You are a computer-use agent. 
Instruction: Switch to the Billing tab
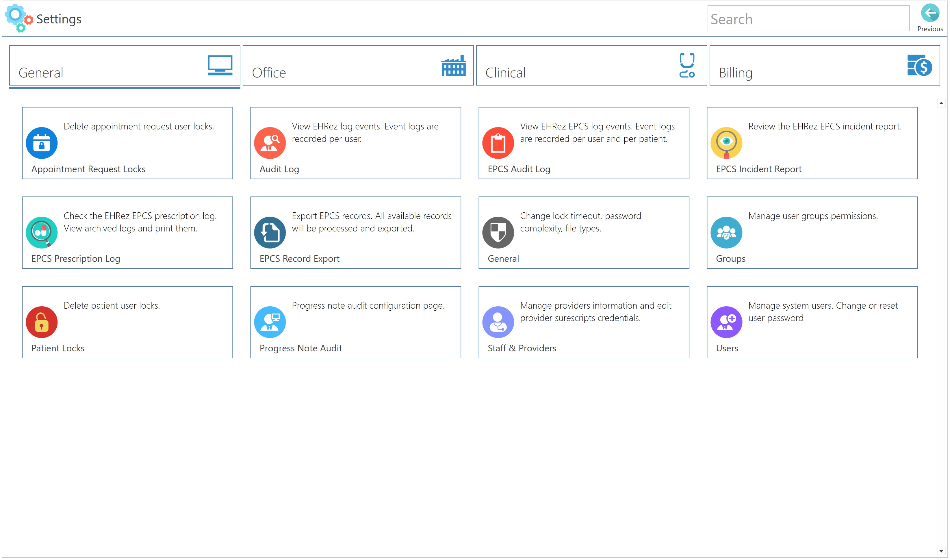(x=824, y=66)
